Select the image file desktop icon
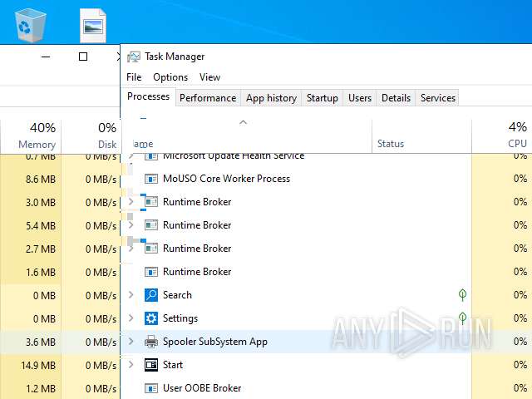This screenshot has height=399, width=532. 93,26
